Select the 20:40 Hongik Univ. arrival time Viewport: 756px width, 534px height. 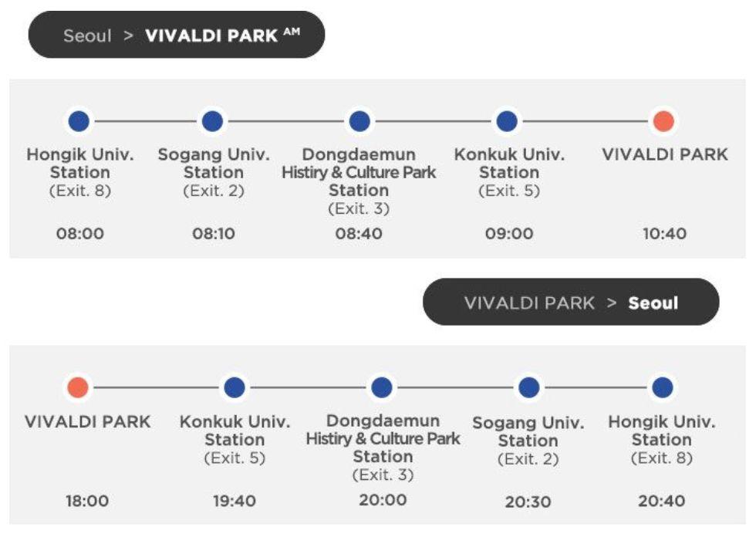pos(661,501)
